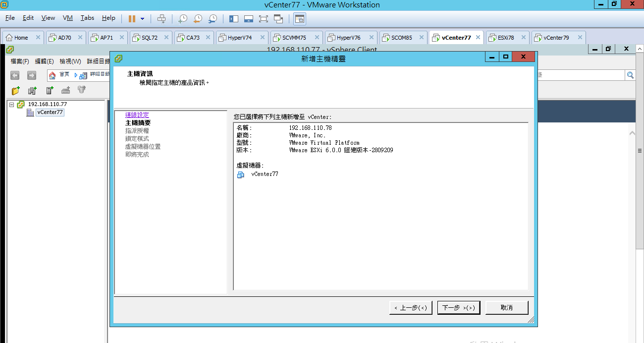Click the vSphere search magnifier icon
The height and width of the screenshot is (343, 644).
(x=630, y=75)
